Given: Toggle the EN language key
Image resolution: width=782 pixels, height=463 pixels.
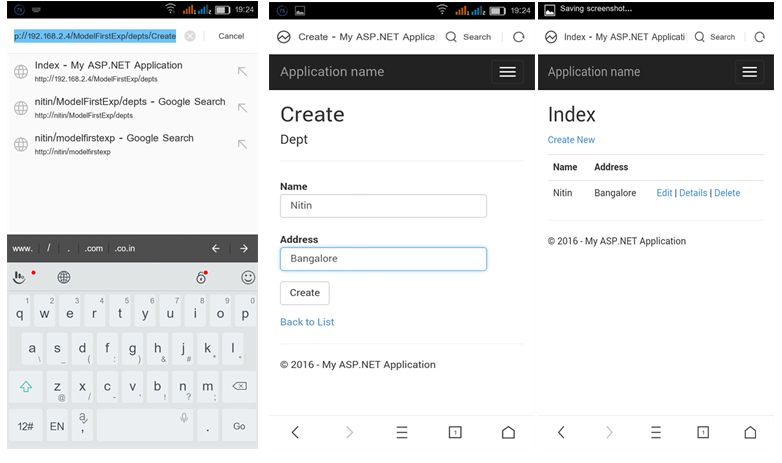Looking at the screenshot, I should [57, 426].
